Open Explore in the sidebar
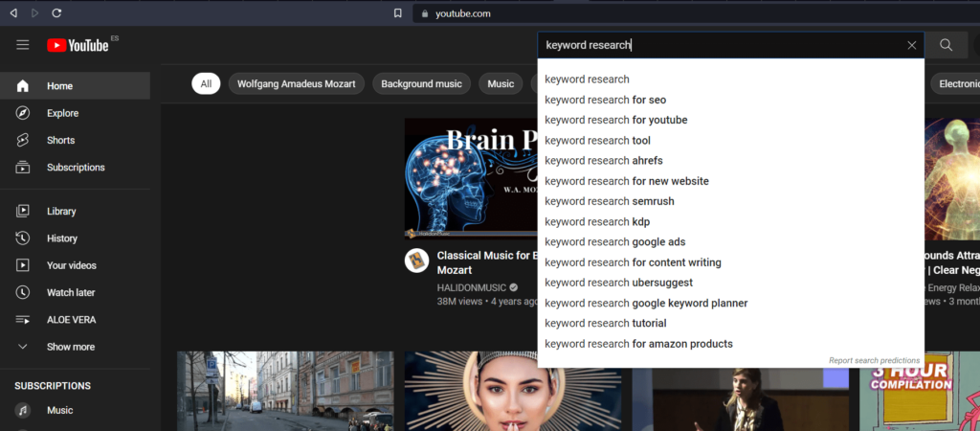 click(x=75, y=113)
